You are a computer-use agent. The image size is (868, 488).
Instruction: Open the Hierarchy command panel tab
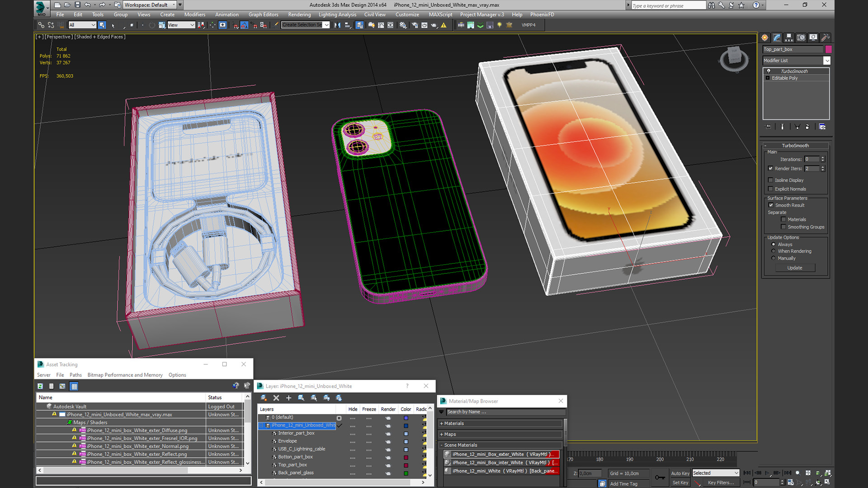789,38
